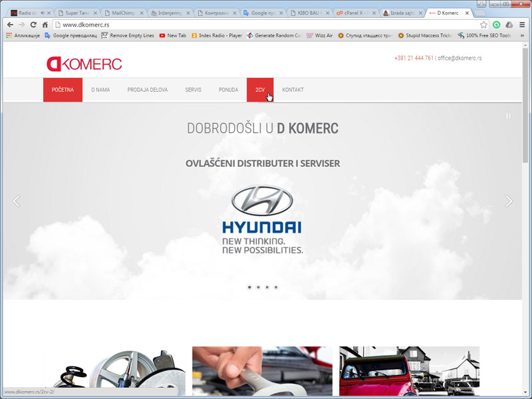Open a new tab with the new tab button
Screen dimensions: 532x399
(x=479, y=13)
